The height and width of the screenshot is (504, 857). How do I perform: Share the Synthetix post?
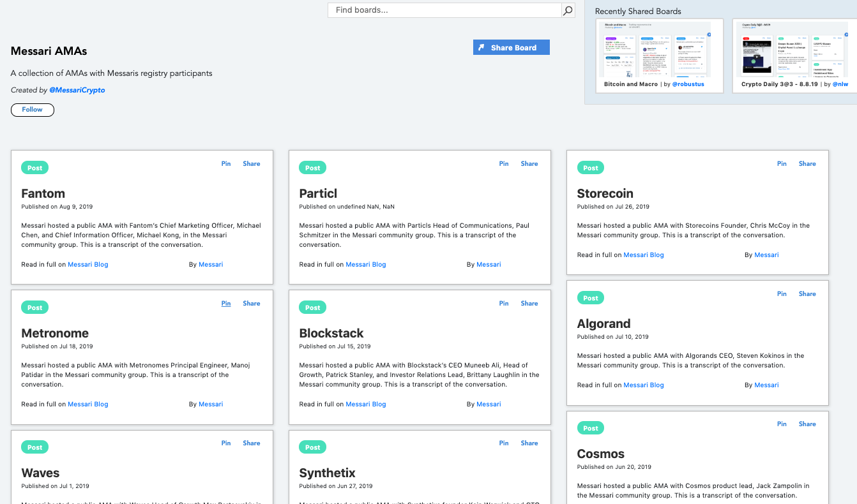[529, 443]
